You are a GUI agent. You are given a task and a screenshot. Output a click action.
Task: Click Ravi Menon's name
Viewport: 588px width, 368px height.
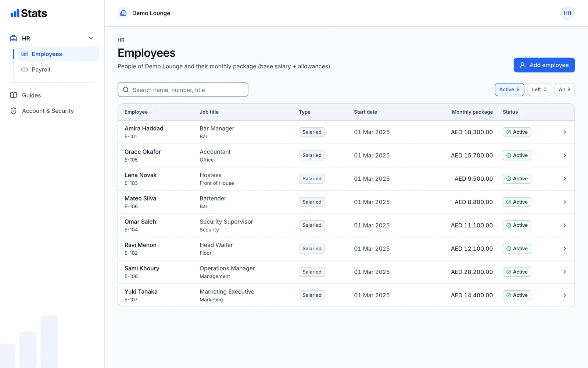(140, 245)
